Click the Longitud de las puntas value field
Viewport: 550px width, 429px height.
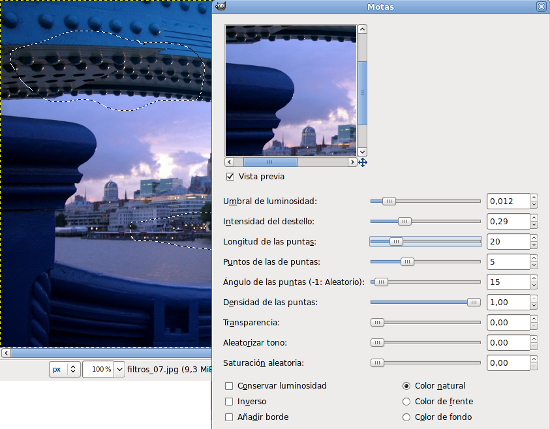[509, 242]
